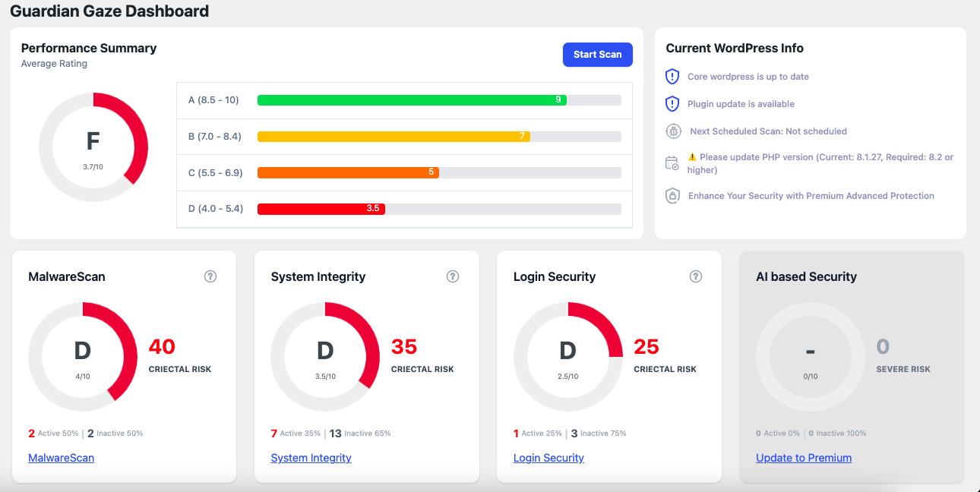Click '0 Inactive 100%' in AI based Security card
This screenshot has height=492, width=980.
pos(837,434)
